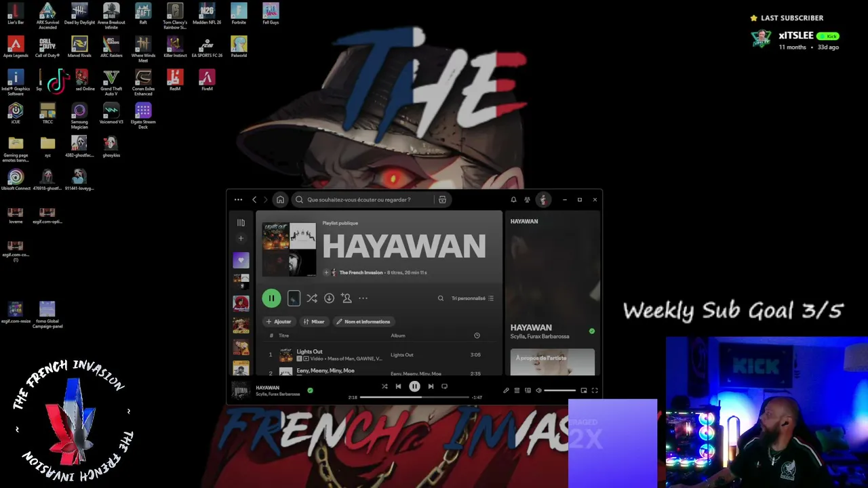The image size is (868, 488).
Task: Toggle repeat in the player bar
Action: click(x=444, y=386)
